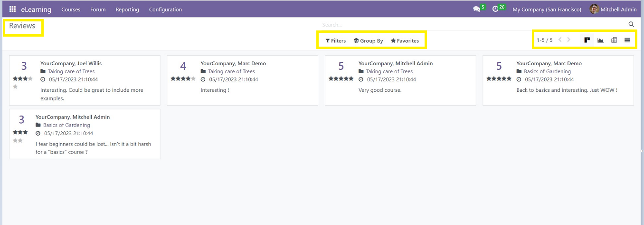Switch to graph view icon
644x225 pixels.
pos(600,40)
